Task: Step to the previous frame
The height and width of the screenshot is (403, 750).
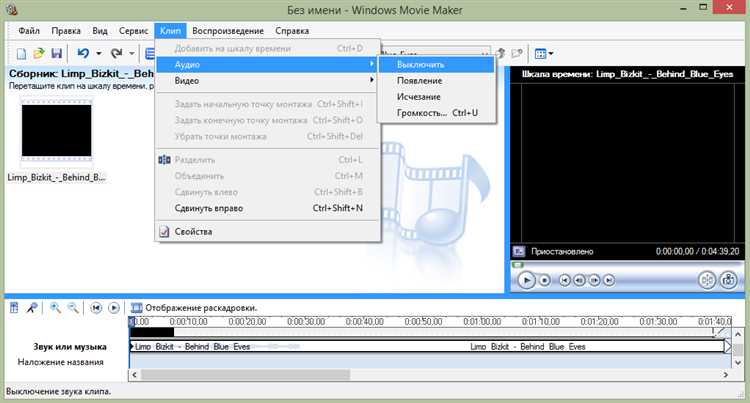Action: pos(579,280)
